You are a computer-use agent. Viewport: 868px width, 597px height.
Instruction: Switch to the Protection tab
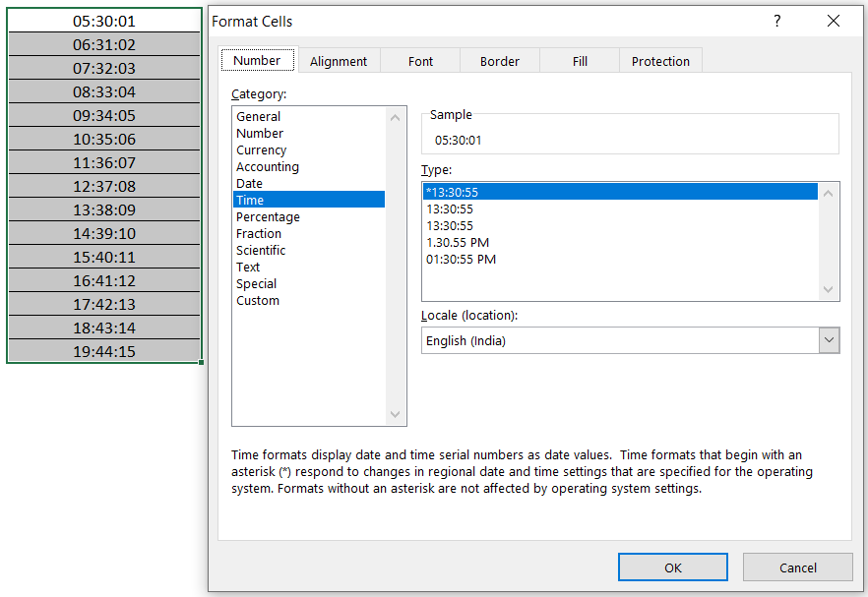[659, 60]
